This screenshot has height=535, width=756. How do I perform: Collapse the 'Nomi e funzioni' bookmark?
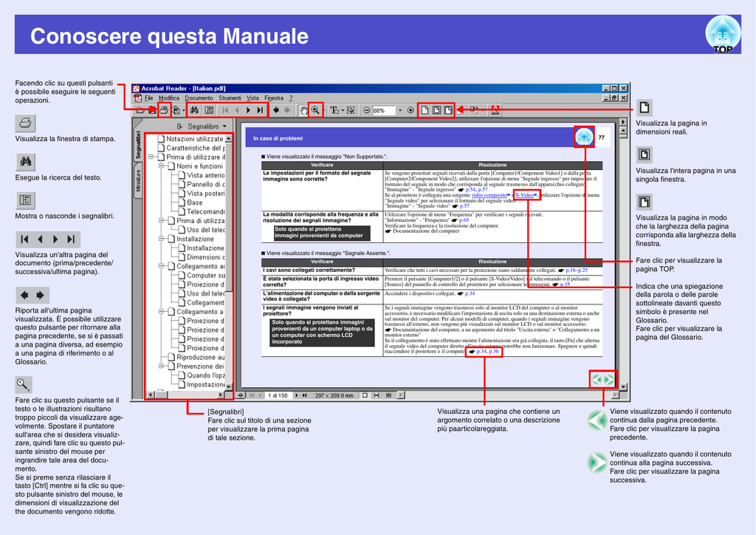[x=161, y=166]
